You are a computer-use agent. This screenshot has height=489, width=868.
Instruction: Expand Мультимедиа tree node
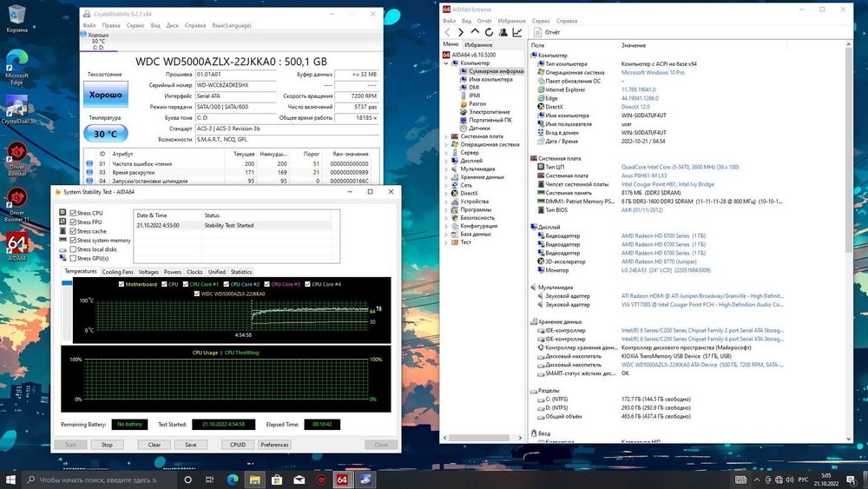pyautogui.click(x=446, y=169)
